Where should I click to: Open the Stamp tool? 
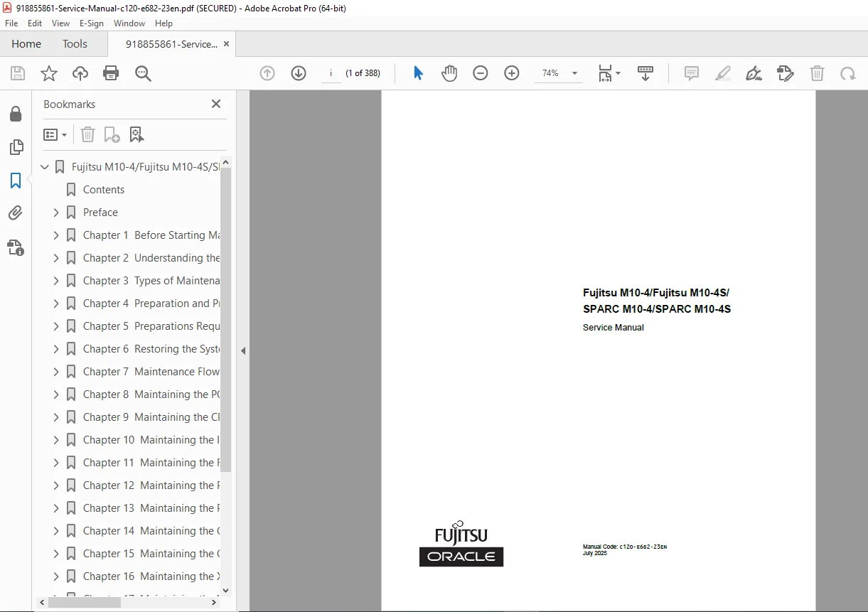click(x=786, y=73)
